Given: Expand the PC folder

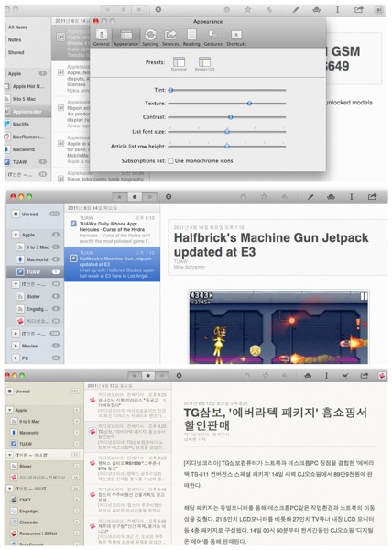Looking at the screenshot, I should [x=16, y=358].
